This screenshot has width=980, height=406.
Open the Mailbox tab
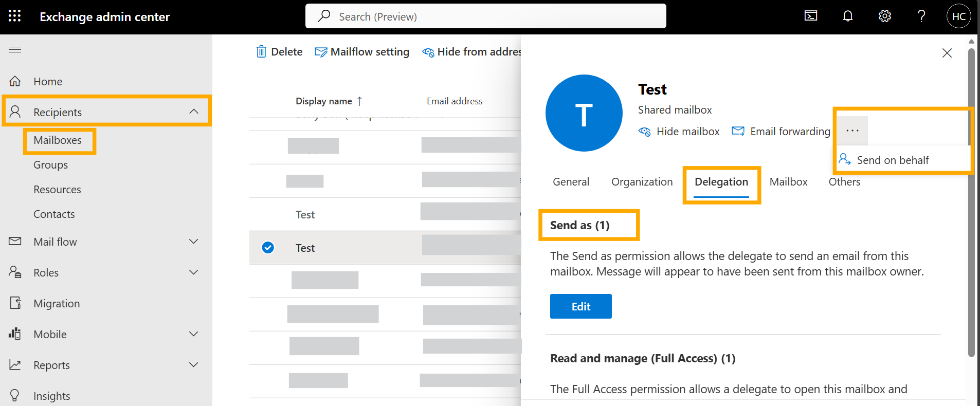[x=788, y=182]
